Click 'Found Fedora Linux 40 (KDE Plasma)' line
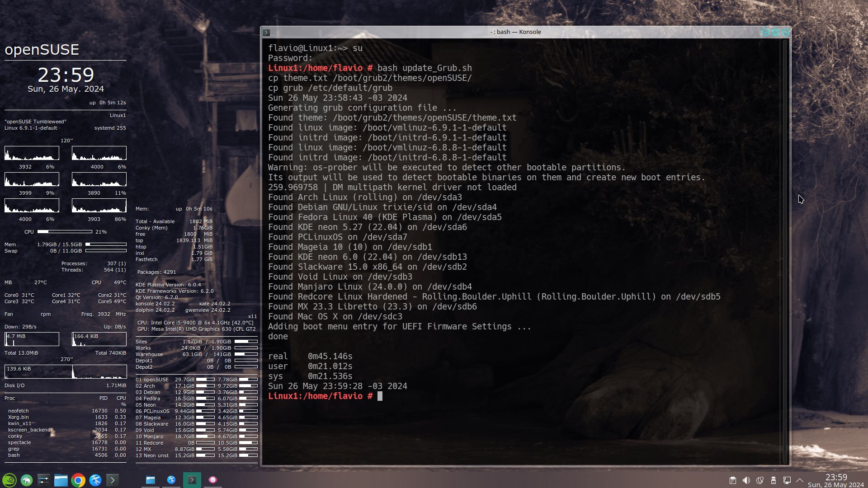Screen dimensions: 868x488 click(385, 217)
